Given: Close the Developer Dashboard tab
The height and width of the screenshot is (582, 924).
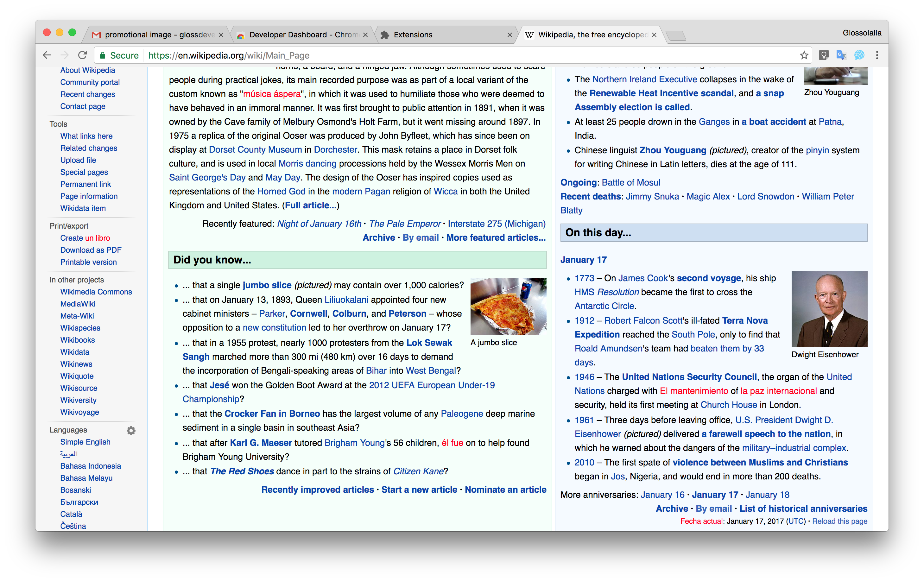Looking at the screenshot, I should tap(365, 35).
